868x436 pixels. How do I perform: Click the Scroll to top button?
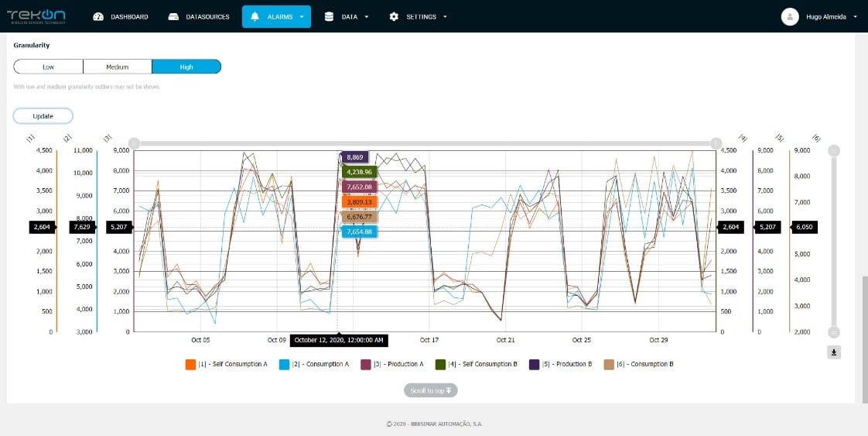pos(431,390)
